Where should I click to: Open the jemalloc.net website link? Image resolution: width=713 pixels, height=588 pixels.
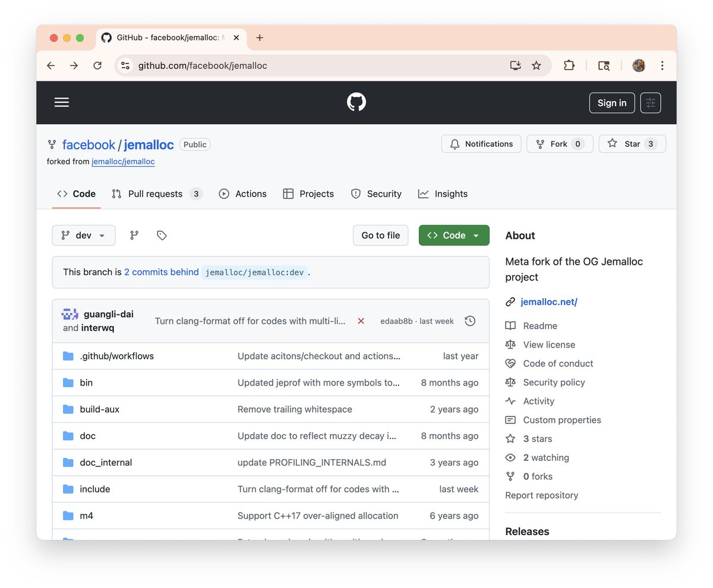point(549,302)
